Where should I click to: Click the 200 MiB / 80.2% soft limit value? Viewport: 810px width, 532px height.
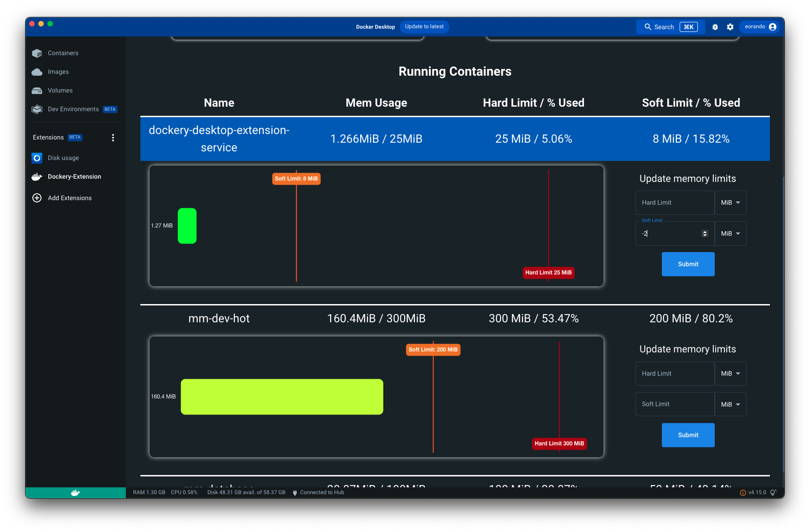(x=691, y=319)
